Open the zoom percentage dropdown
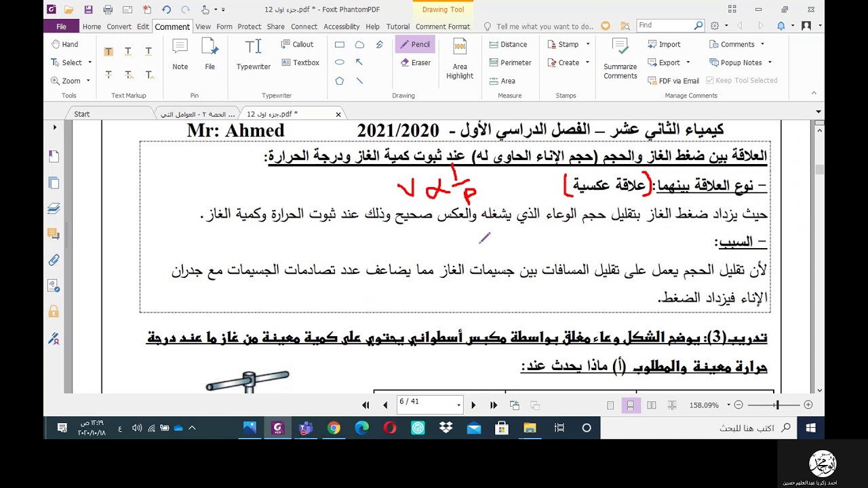This screenshot has width=868, height=488. pos(728,405)
